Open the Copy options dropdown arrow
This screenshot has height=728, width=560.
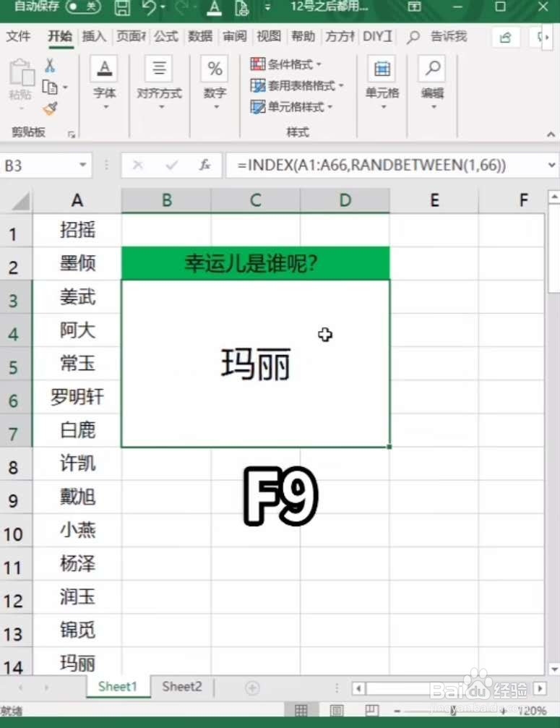point(65,87)
